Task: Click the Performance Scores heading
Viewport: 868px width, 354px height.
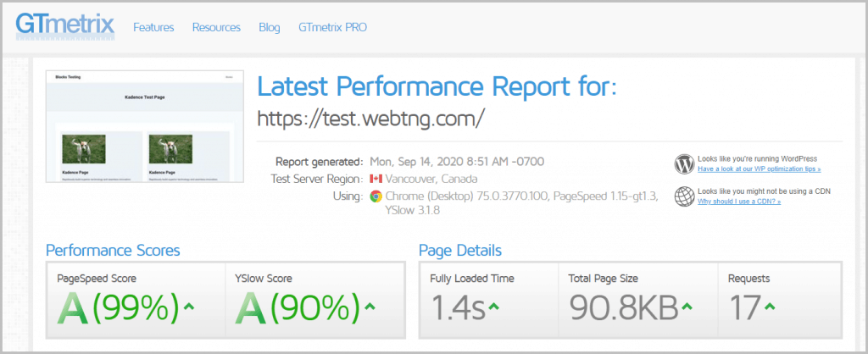Action: click(x=113, y=251)
